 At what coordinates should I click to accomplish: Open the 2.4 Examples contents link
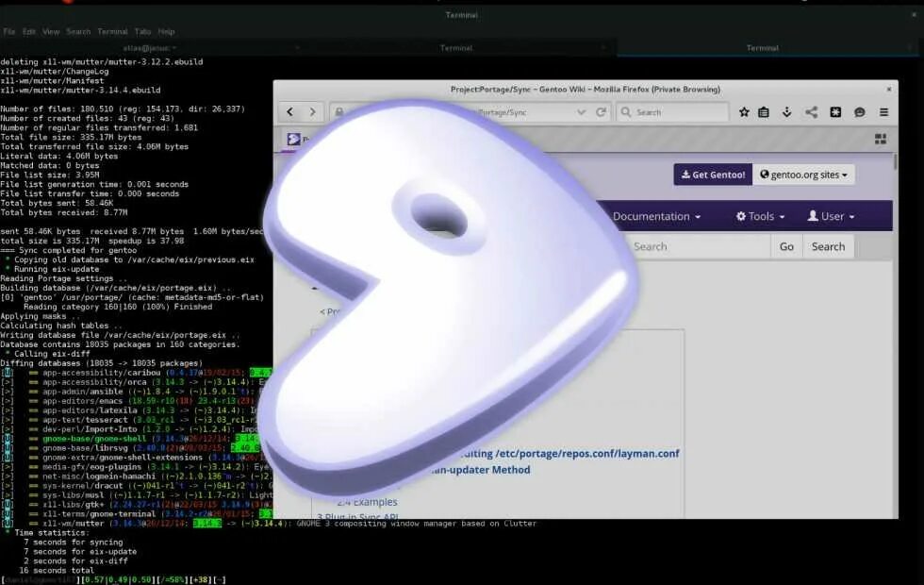pyautogui.click(x=367, y=502)
